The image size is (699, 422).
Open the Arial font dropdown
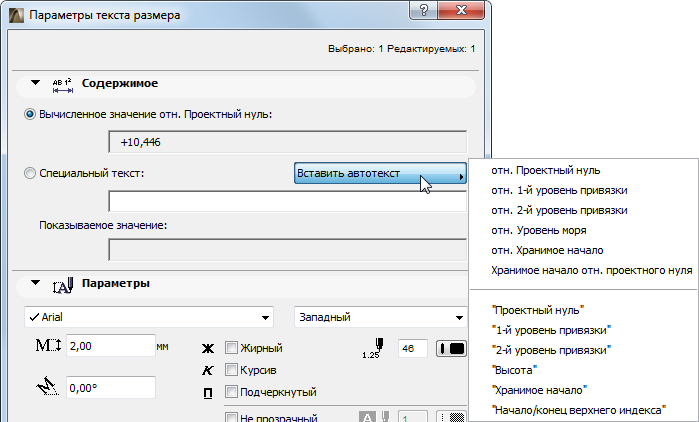149,317
